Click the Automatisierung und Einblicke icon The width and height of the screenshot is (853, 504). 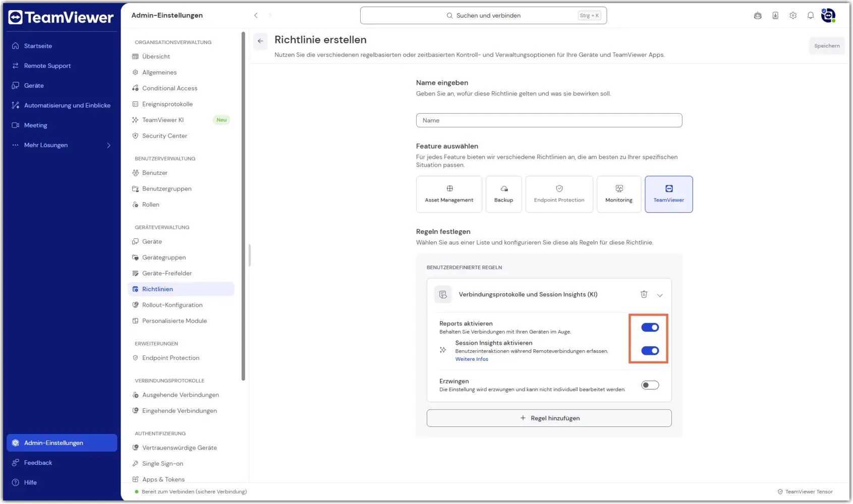tap(15, 105)
